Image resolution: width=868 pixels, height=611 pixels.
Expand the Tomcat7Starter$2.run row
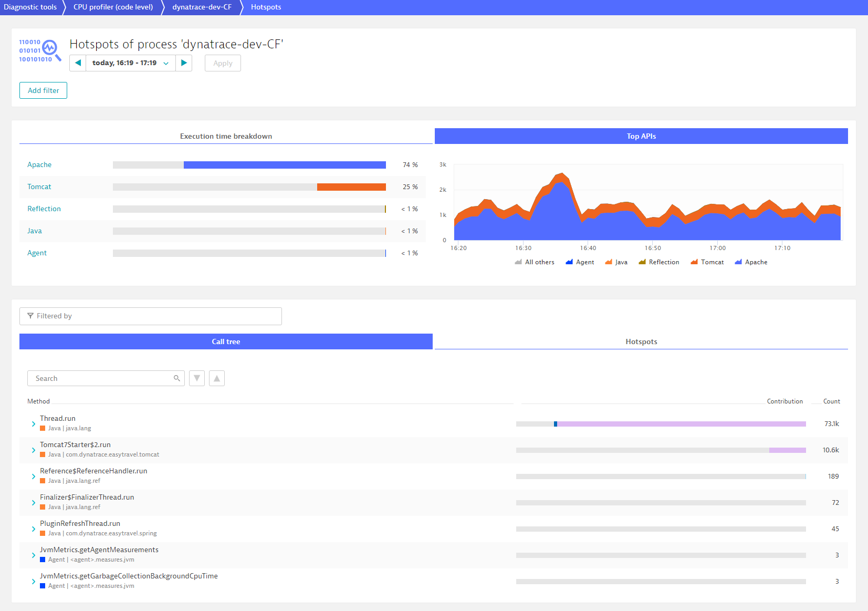click(34, 450)
